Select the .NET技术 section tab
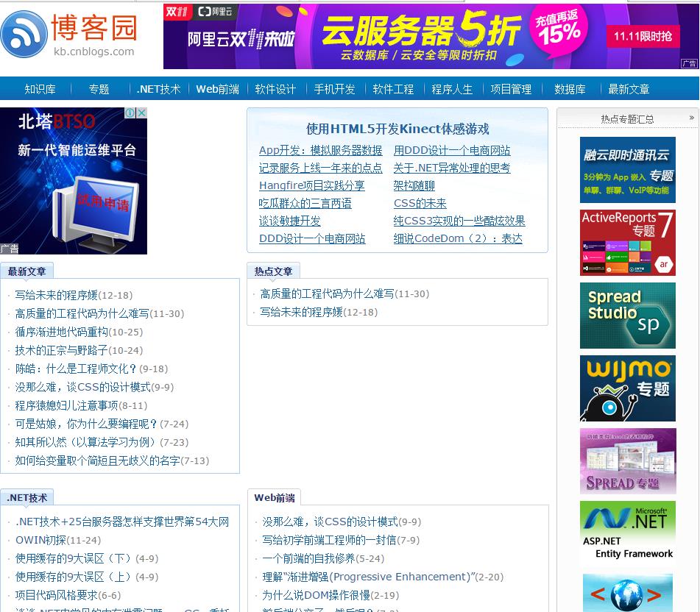Viewport: 700px width, 612px height. click(26, 498)
